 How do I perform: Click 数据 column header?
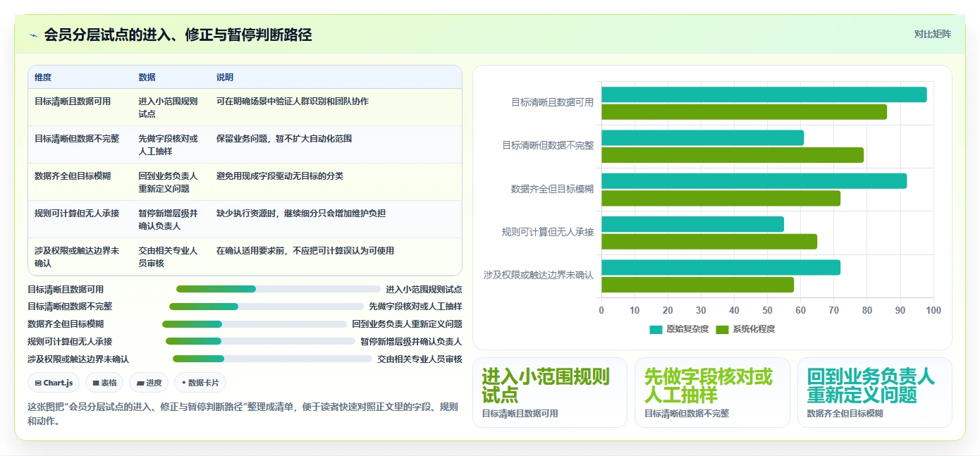147,78
